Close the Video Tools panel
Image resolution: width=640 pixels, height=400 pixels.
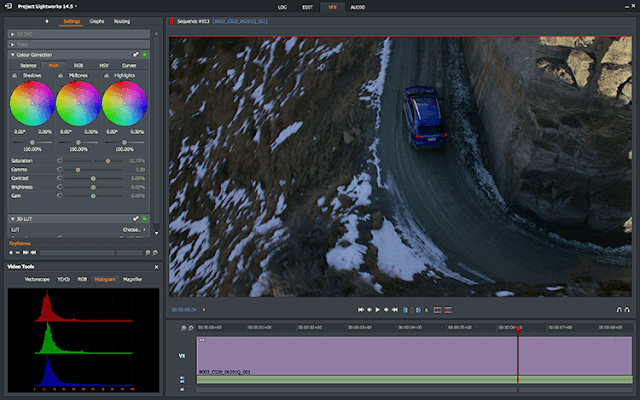pyautogui.click(x=156, y=267)
